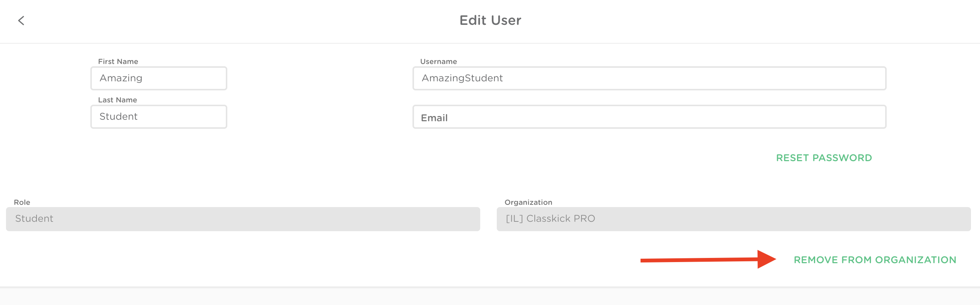Open the Organization dropdown field
The width and height of the screenshot is (980, 305).
click(x=733, y=219)
